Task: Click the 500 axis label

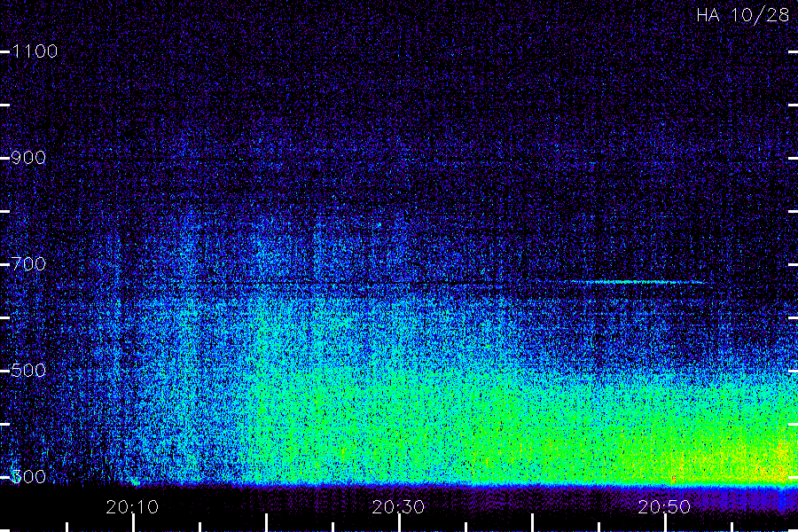Action: point(28,371)
